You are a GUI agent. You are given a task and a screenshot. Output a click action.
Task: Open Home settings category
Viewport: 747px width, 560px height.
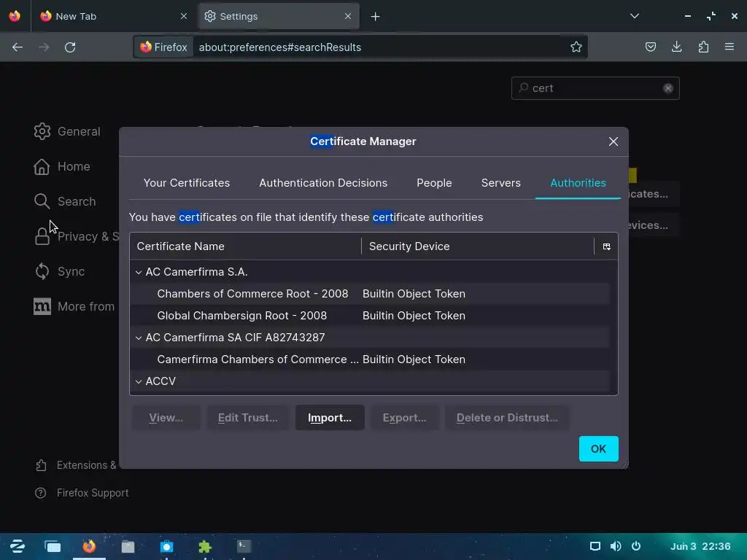[x=62, y=167]
